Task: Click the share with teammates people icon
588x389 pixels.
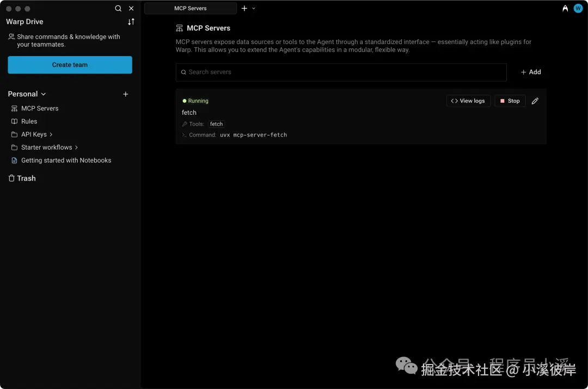Action: point(11,36)
